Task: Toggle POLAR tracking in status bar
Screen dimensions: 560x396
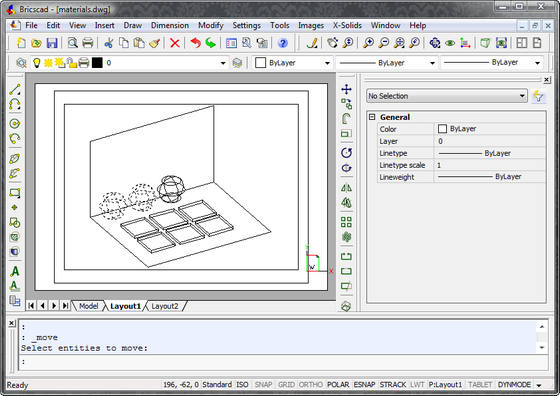Action: (338, 385)
